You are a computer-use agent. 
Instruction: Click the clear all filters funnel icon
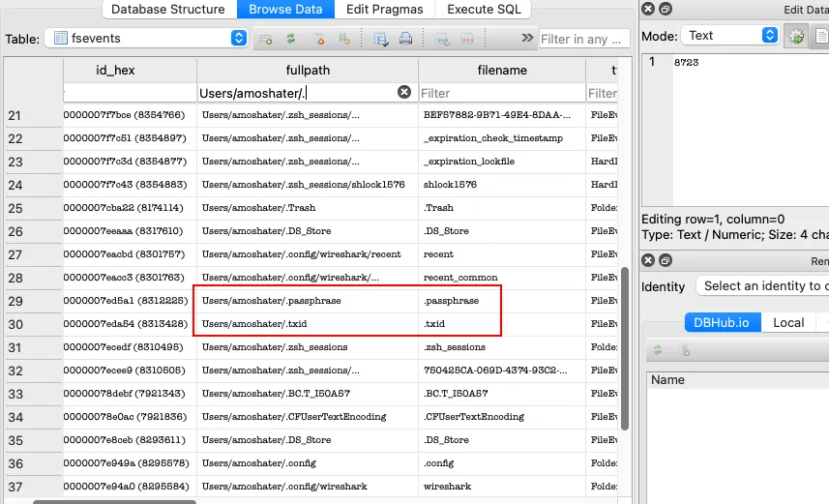pyautogui.click(x=318, y=39)
